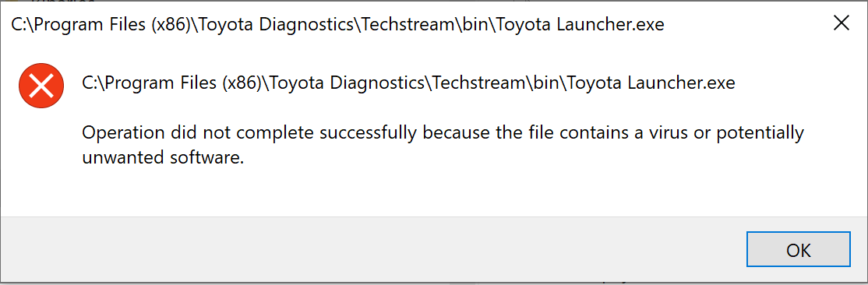The image size is (868, 285).
Task: Click the title bar file path text
Action: pyautogui.click(x=337, y=24)
